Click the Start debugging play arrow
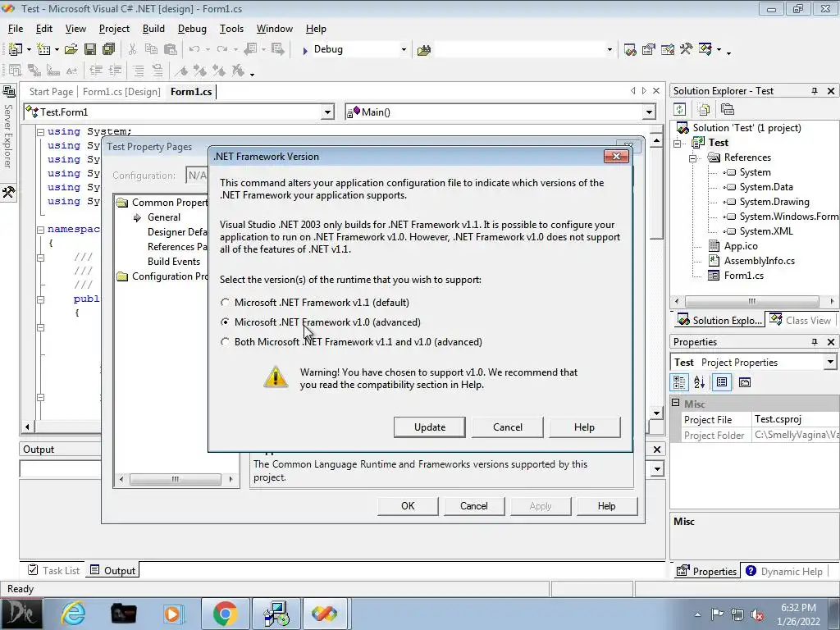The image size is (840, 630). pyautogui.click(x=305, y=50)
